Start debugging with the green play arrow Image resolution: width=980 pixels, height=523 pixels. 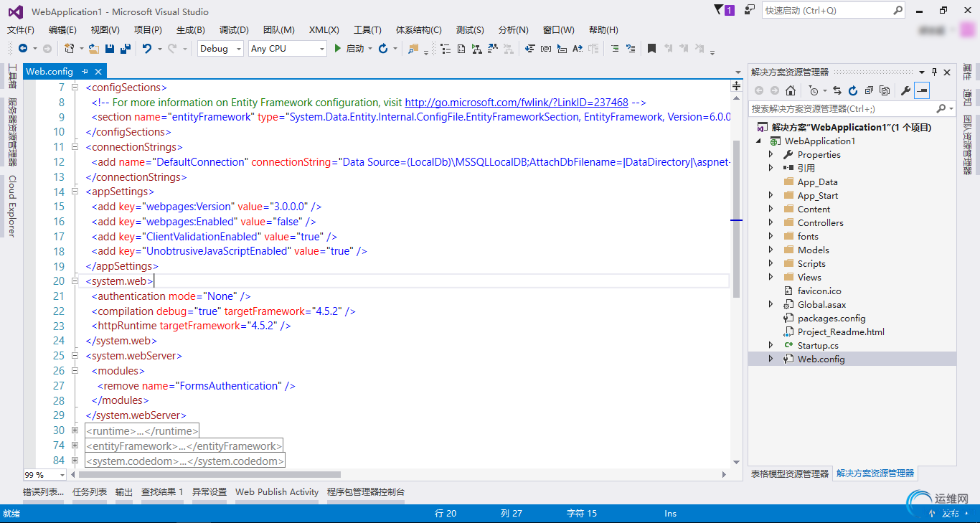click(x=338, y=49)
